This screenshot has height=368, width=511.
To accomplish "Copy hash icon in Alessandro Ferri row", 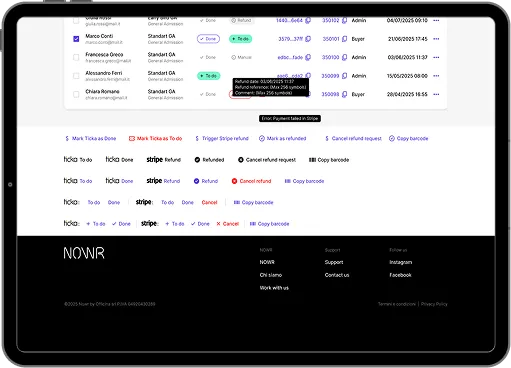I will tap(308, 76).
